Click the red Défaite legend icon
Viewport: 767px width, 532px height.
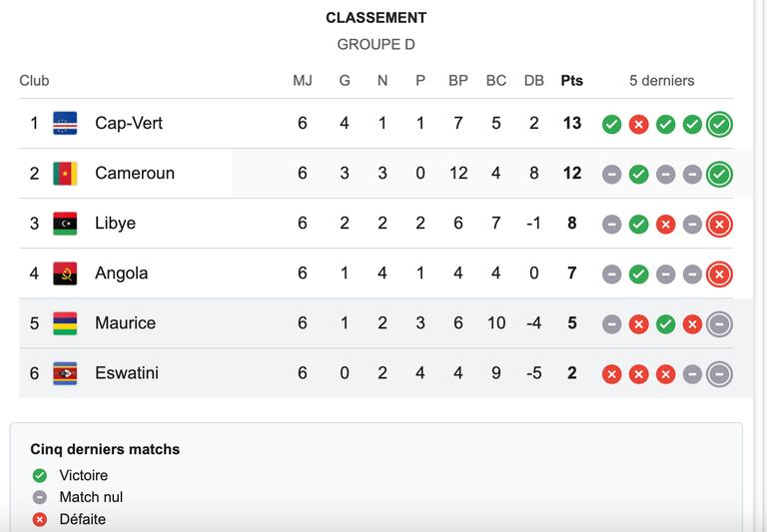(x=40, y=519)
